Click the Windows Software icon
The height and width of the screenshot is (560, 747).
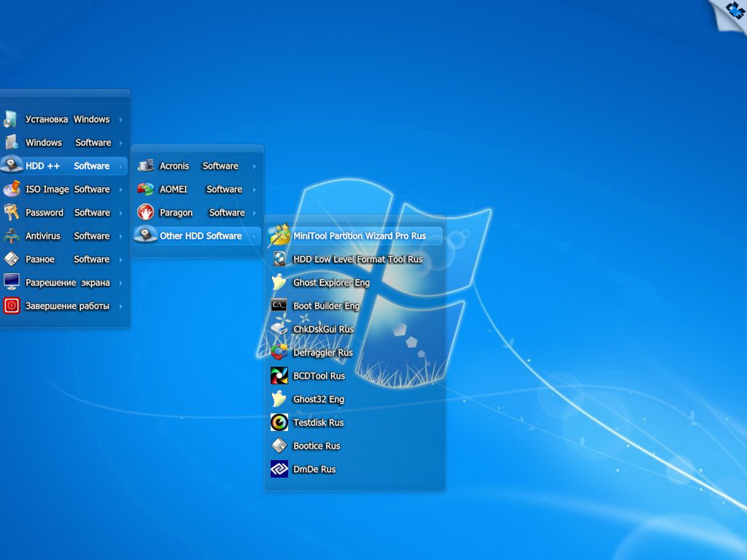tap(12, 142)
